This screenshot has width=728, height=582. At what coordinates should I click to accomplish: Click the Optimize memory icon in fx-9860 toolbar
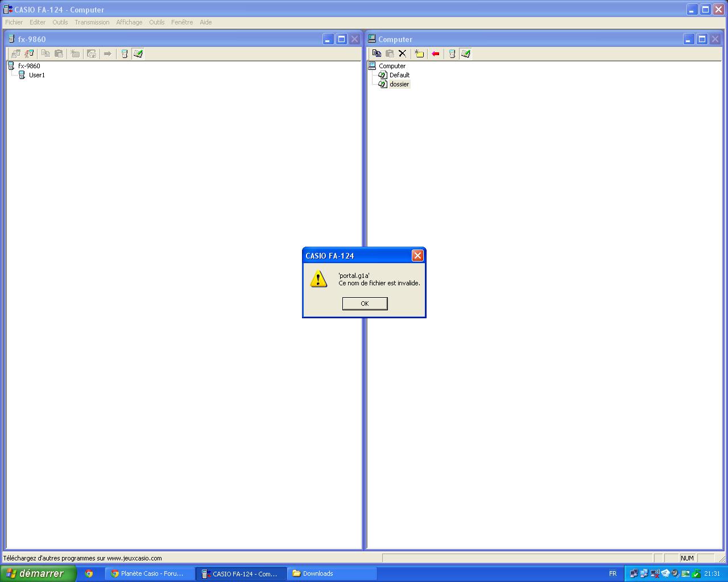[x=92, y=53]
